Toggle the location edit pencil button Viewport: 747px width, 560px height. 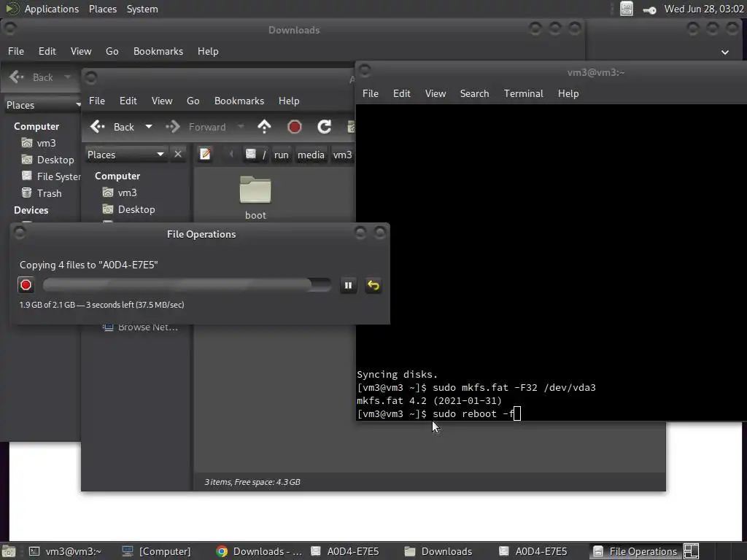pos(205,155)
